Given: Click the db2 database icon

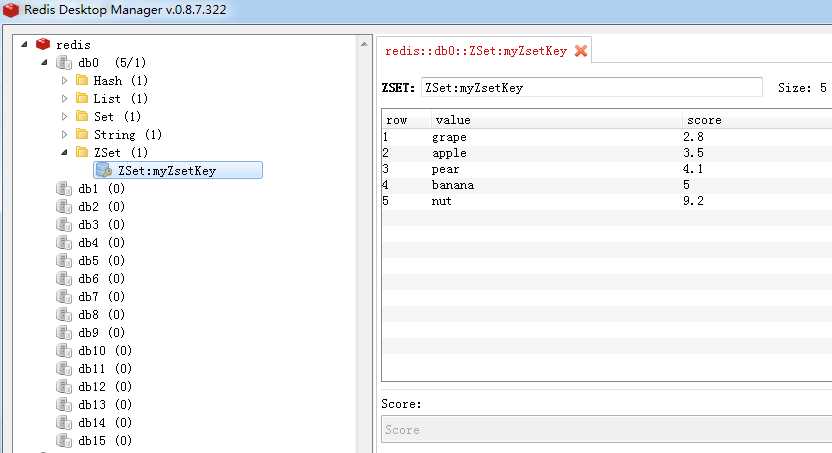Looking at the screenshot, I should (64, 207).
